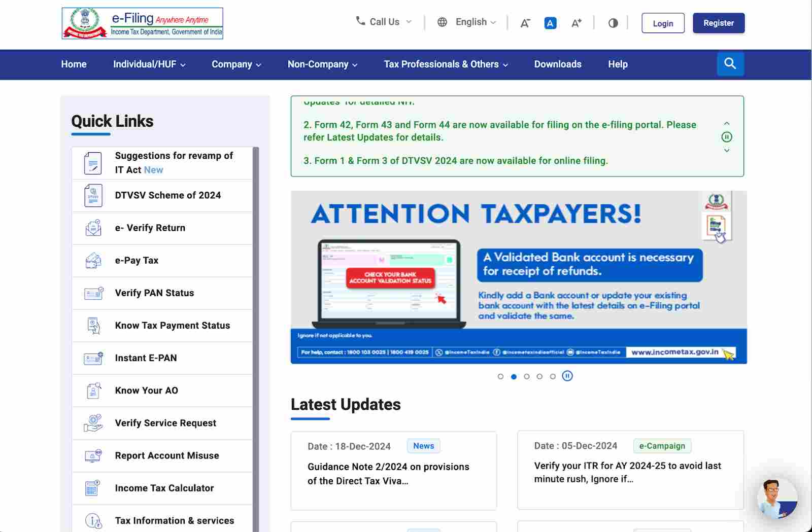This screenshot has width=812, height=532.
Task: Select the second carousel slide dot
Action: tap(514, 376)
